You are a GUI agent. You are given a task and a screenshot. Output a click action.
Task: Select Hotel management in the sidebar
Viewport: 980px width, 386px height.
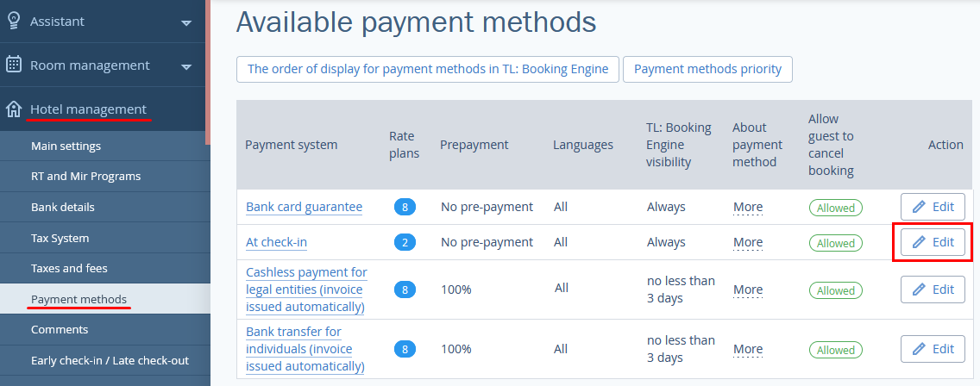pyautogui.click(x=103, y=109)
